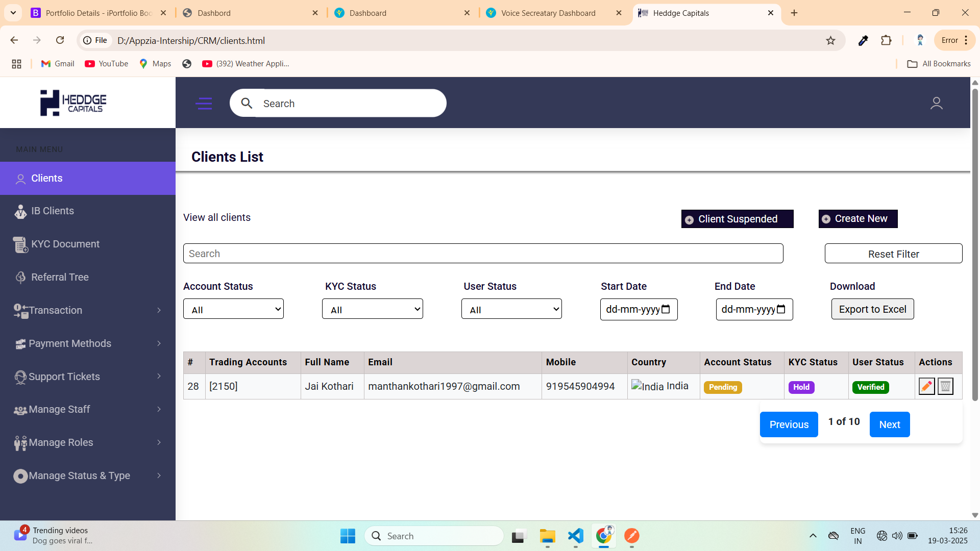Open calendar picker in Start Date field

(x=666, y=309)
